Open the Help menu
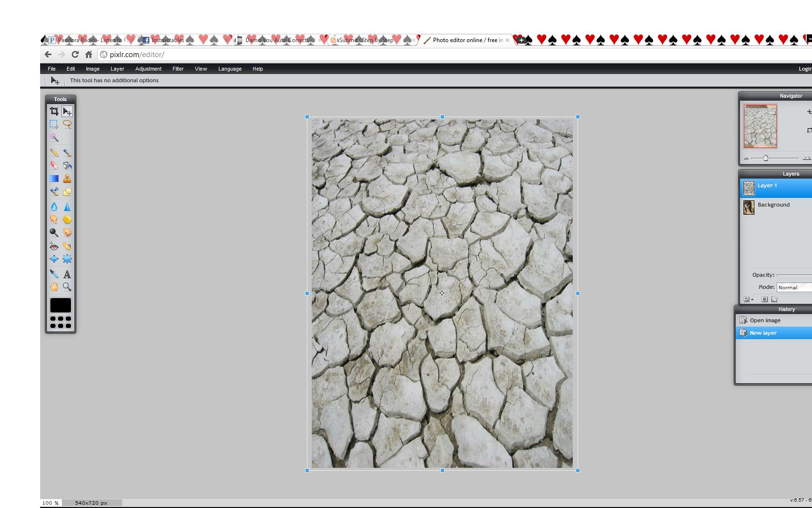Screen dimensions: 812x508 click(x=258, y=69)
